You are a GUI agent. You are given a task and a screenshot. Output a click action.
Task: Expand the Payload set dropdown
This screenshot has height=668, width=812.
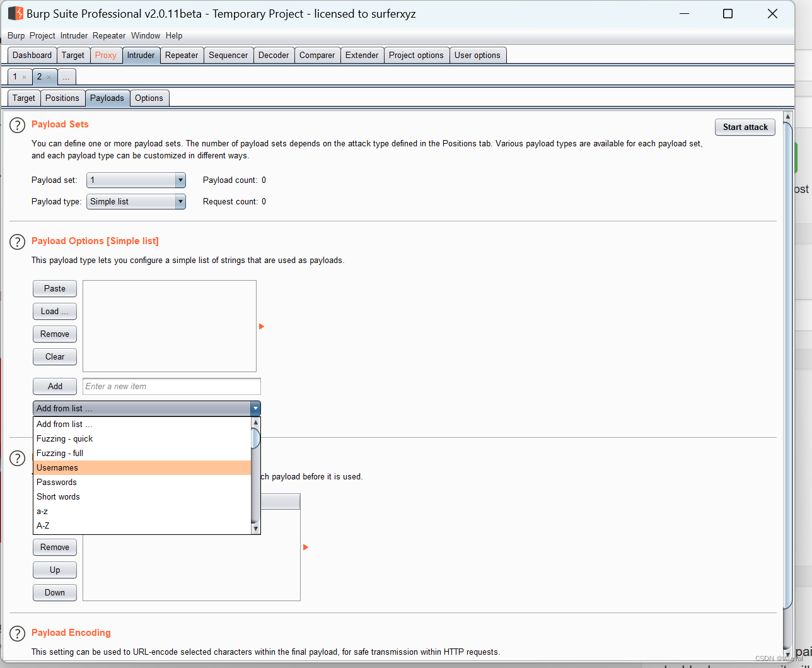tap(180, 180)
